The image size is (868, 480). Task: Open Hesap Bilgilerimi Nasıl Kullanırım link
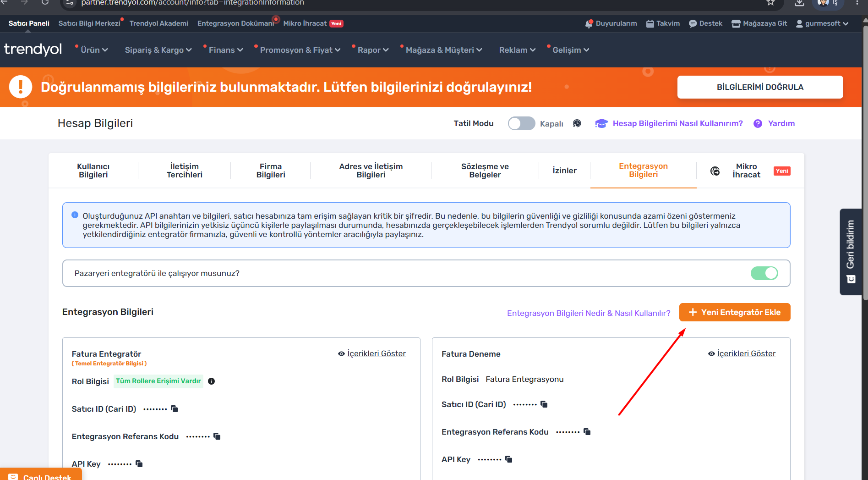678,123
